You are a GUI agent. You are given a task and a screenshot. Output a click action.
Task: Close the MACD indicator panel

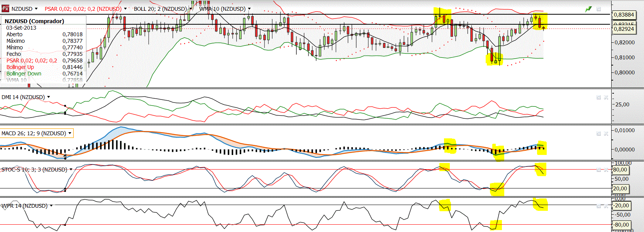606,134
